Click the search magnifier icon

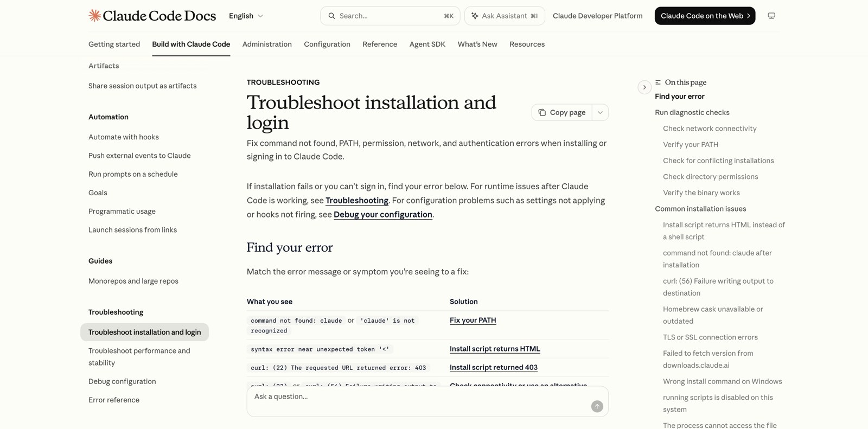tap(331, 16)
